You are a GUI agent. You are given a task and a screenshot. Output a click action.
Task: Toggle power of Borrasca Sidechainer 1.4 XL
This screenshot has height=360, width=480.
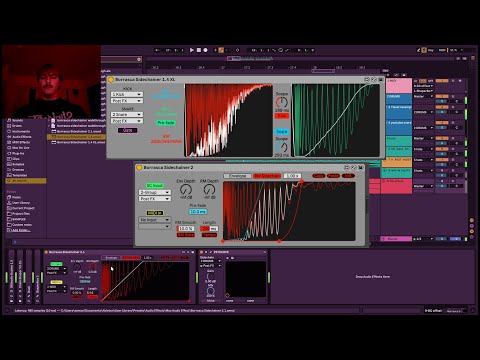111,80
